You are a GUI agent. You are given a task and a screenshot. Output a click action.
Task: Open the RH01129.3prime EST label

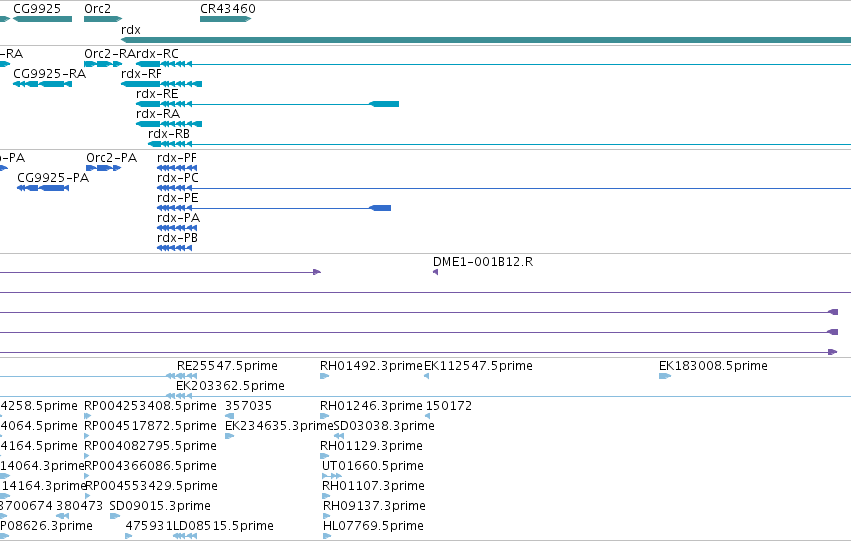click(x=371, y=446)
